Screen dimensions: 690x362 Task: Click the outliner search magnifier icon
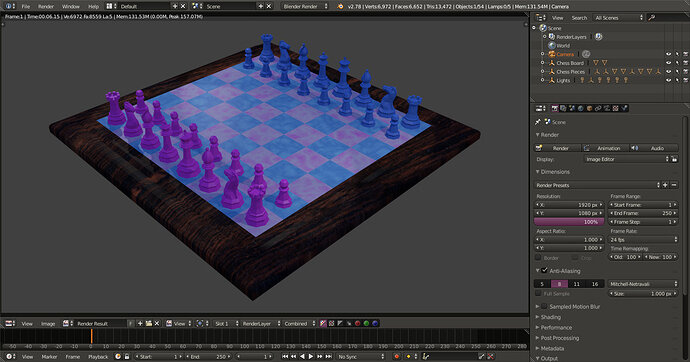(652, 18)
